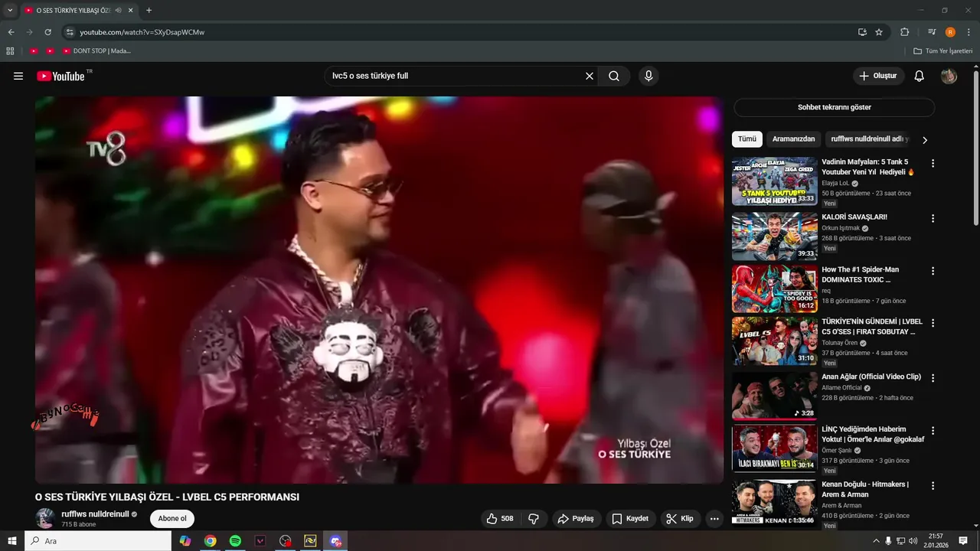This screenshot has width=980, height=551.
Task: Open the YouTube guide hamburger menu
Action: 18,76
